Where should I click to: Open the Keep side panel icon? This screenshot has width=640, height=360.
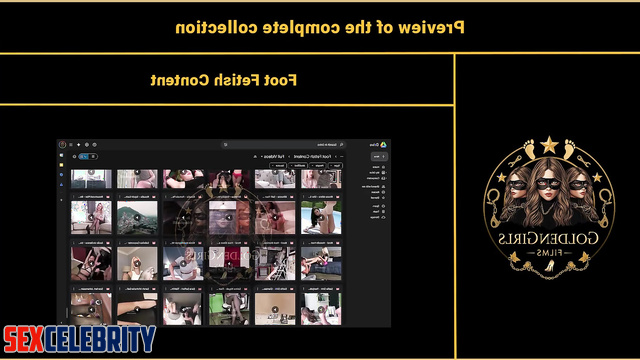[62, 165]
